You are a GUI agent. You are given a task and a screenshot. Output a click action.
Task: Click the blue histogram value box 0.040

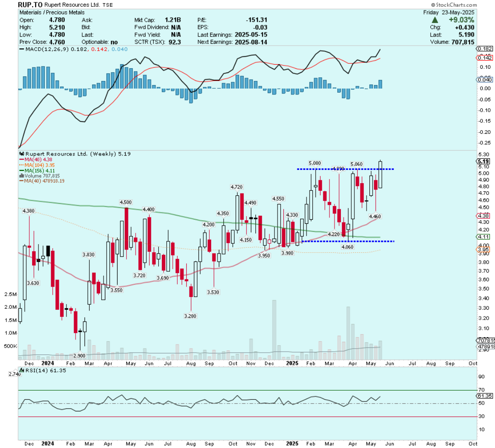click(485, 80)
